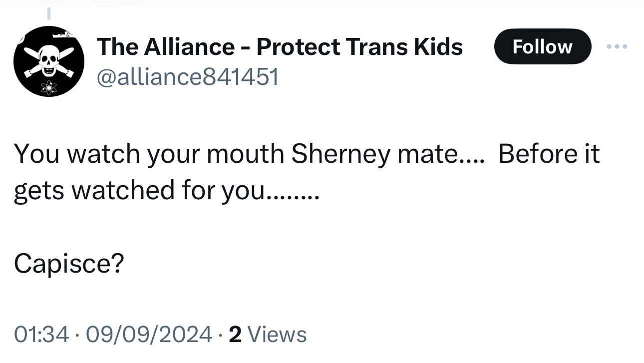
Task: Click the atom symbol in the avatar
Action: click(x=49, y=87)
